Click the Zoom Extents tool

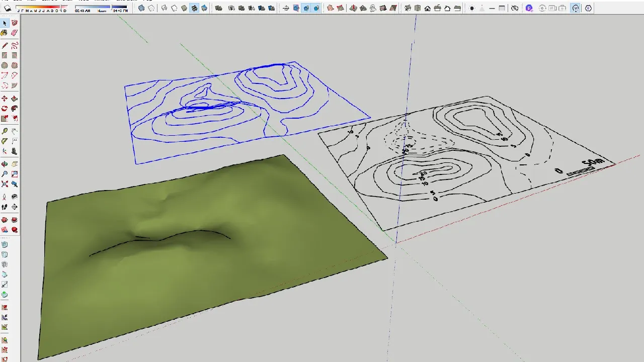click(x=5, y=184)
